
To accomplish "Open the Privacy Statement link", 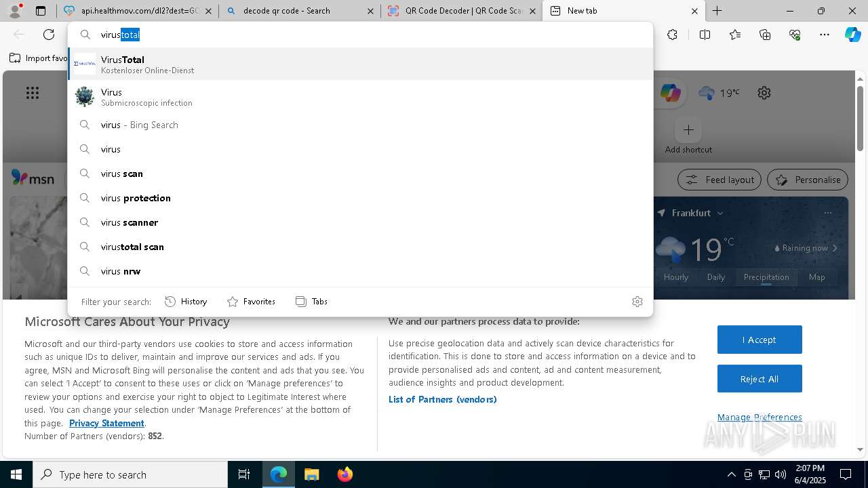I will tap(106, 423).
